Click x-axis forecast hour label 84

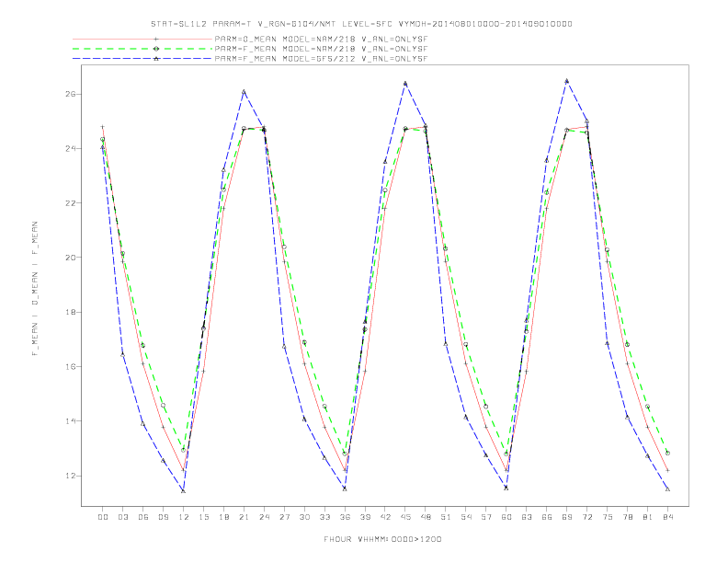point(667,517)
